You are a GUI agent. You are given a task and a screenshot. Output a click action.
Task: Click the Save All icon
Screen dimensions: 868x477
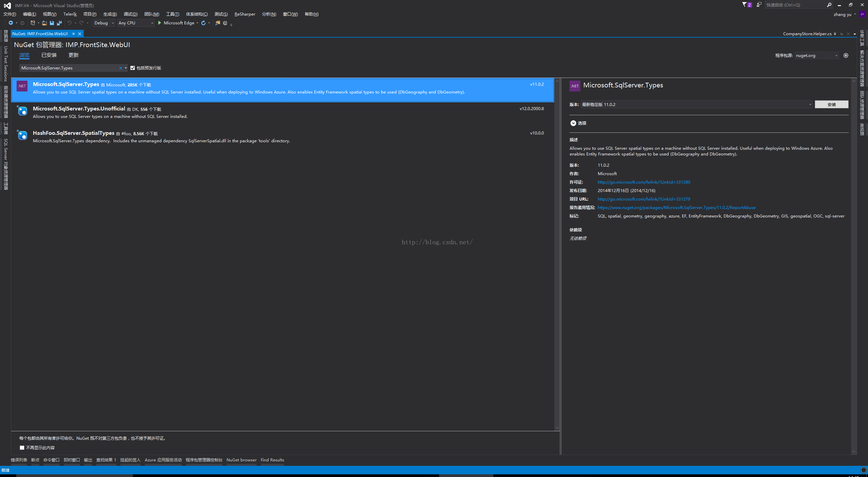(59, 23)
